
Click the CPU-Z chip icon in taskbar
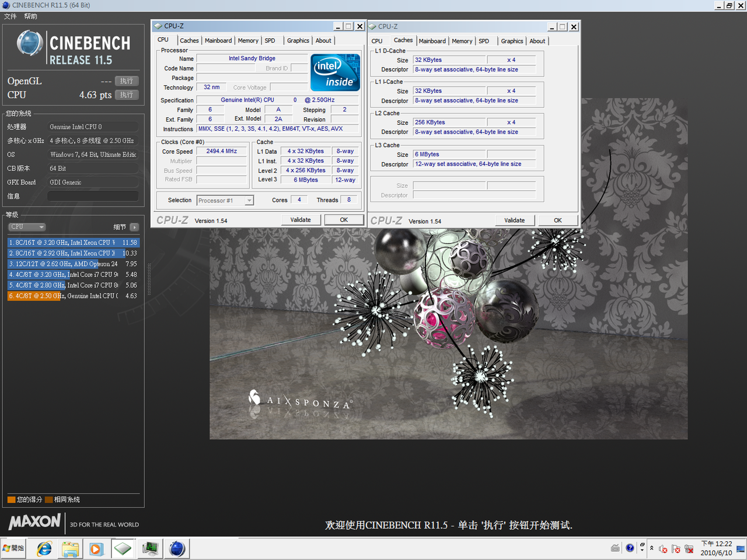pos(123,548)
